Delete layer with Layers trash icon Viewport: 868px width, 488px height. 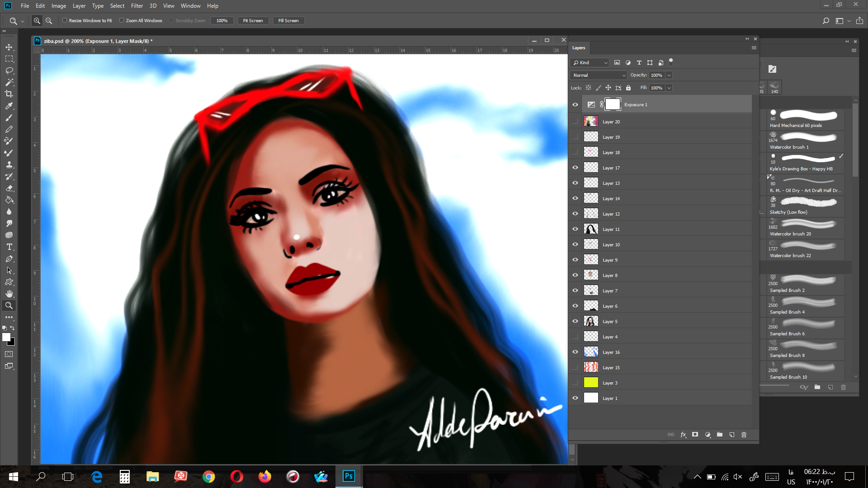point(744,435)
